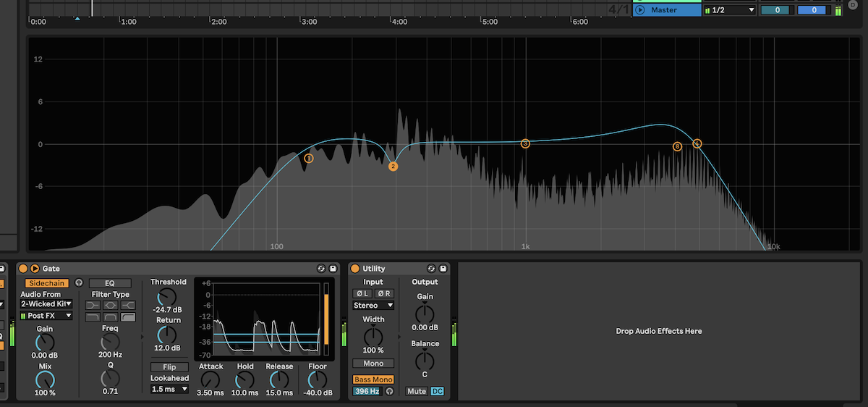Click the Gate Return knob
This screenshot has width=868, height=407.
point(167,335)
